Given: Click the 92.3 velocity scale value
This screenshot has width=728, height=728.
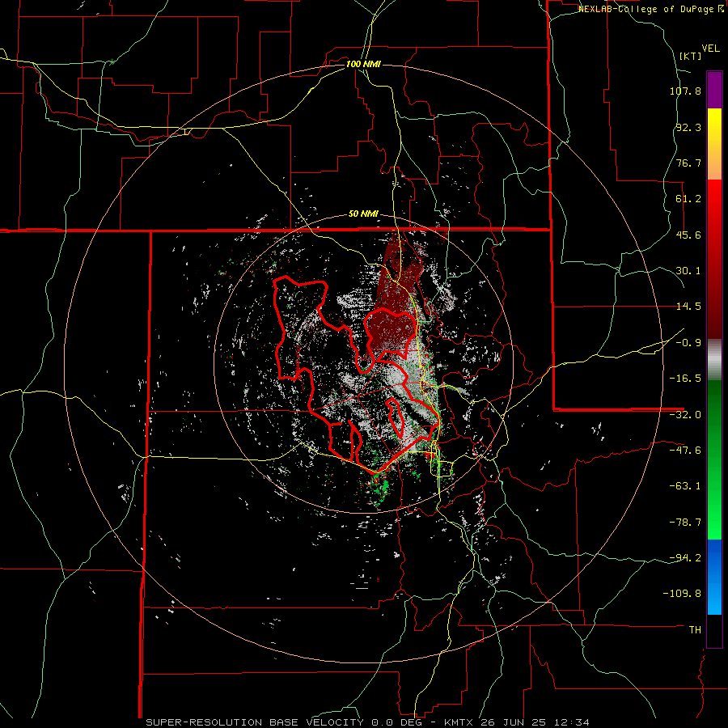Looking at the screenshot, I should tap(688, 127).
